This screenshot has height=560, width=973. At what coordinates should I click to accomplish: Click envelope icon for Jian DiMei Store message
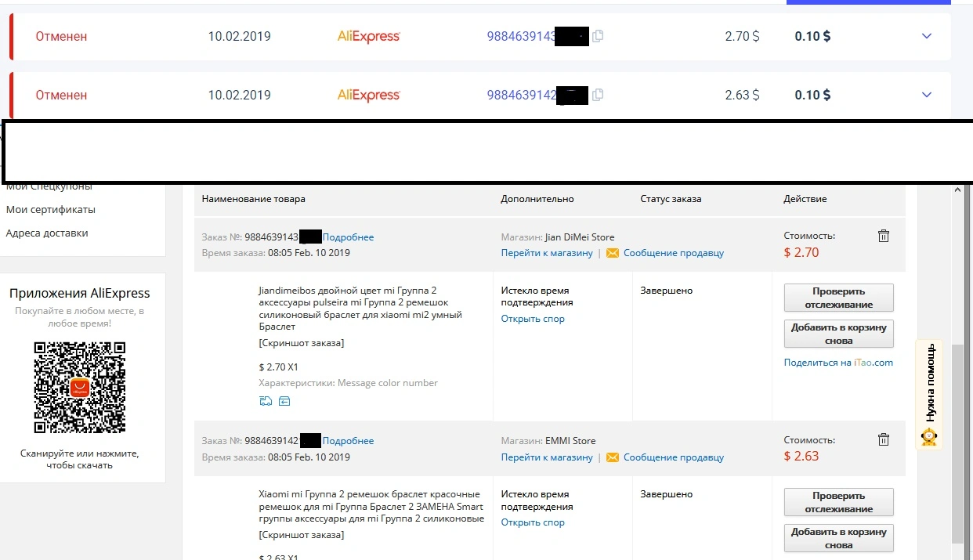(x=613, y=253)
